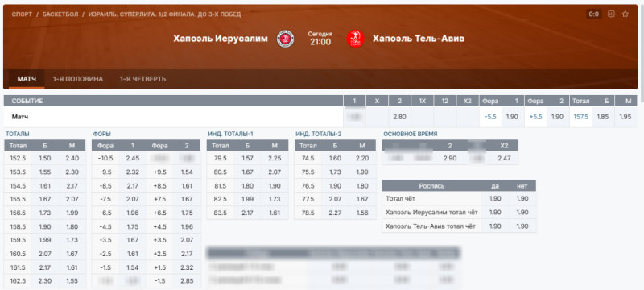Open the Израиль. Суперлига breadcrumb link

click(x=164, y=14)
